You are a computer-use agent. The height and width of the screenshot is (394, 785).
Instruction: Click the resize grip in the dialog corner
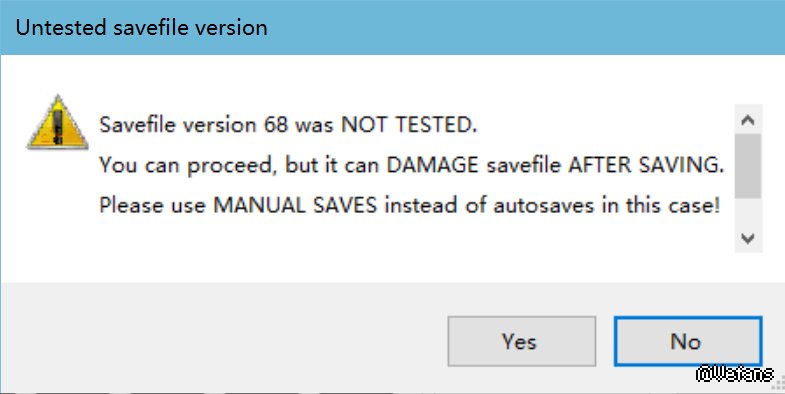[x=777, y=383]
